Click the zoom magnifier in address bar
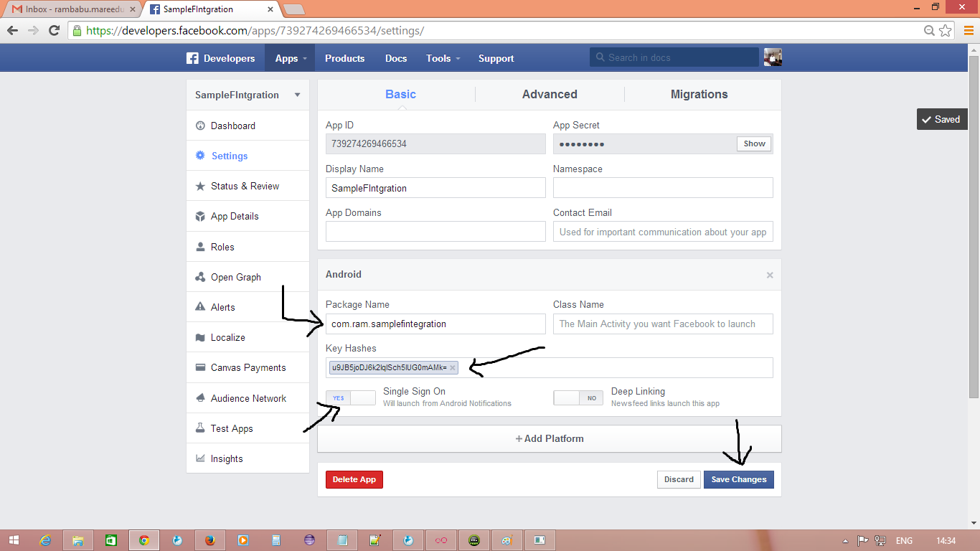 coord(930,30)
